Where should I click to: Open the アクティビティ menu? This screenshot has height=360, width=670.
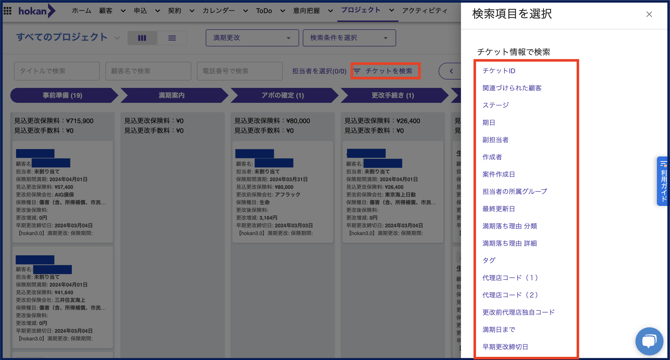[x=425, y=11]
